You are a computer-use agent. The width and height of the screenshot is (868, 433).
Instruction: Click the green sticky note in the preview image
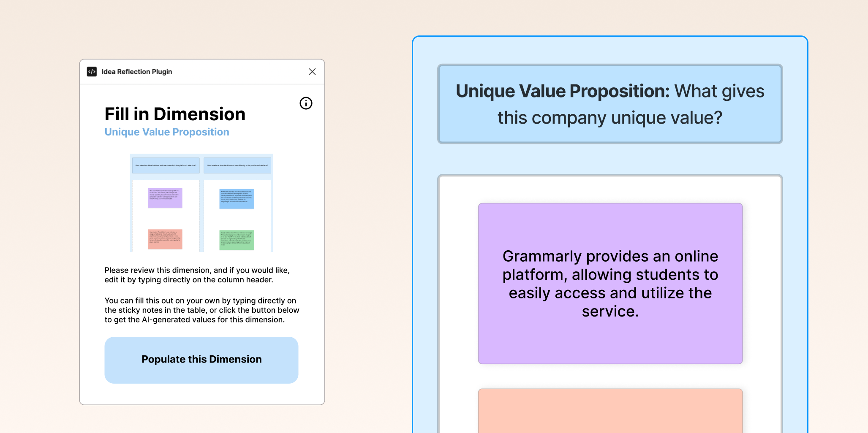pos(237,239)
